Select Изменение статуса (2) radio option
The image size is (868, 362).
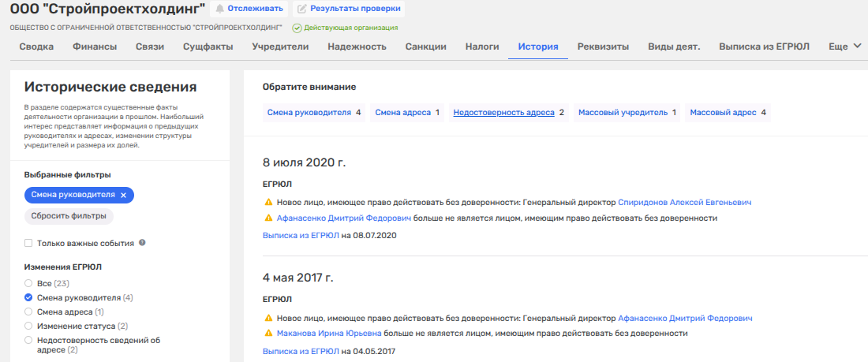tap(28, 326)
